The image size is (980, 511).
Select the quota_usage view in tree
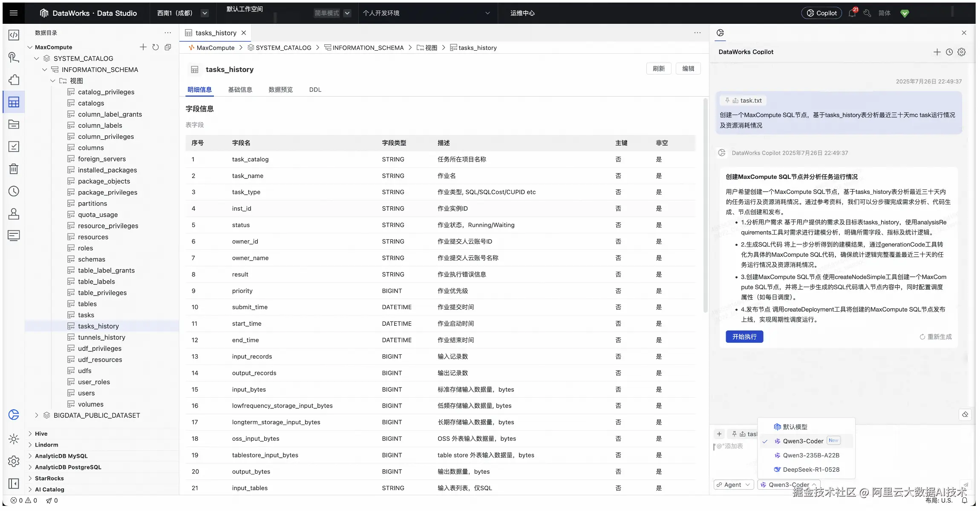pos(98,215)
